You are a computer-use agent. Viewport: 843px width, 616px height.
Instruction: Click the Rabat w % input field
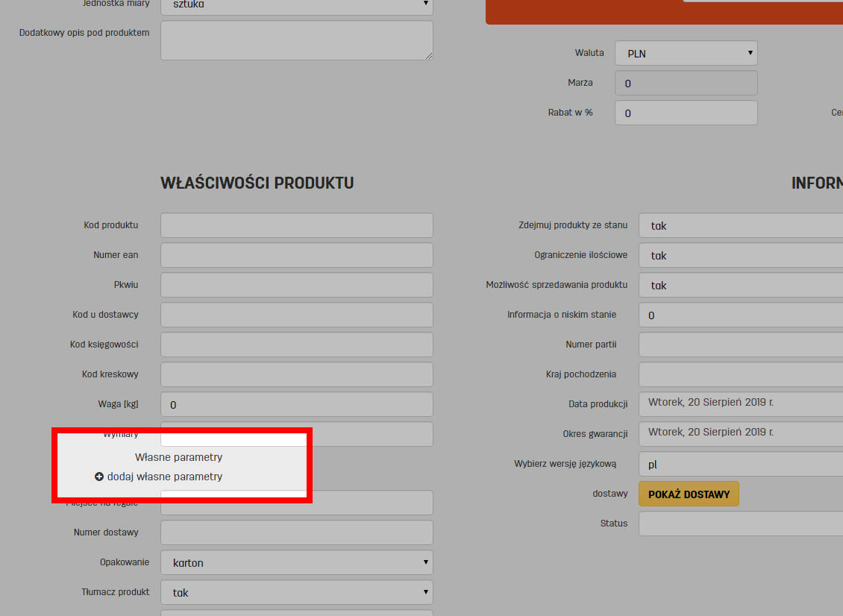pyautogui.click(x=685, y=113)
